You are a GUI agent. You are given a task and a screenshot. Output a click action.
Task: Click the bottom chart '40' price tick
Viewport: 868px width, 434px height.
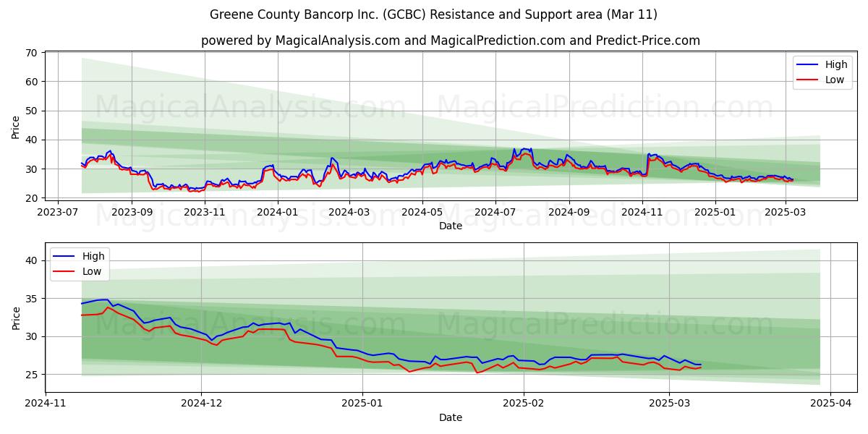(30, 260)
